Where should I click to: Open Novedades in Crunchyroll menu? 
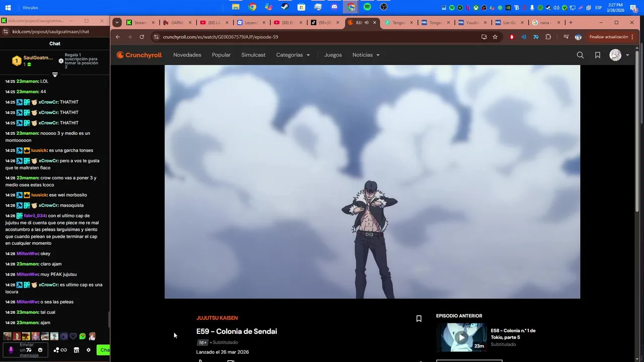pos(187,55)
